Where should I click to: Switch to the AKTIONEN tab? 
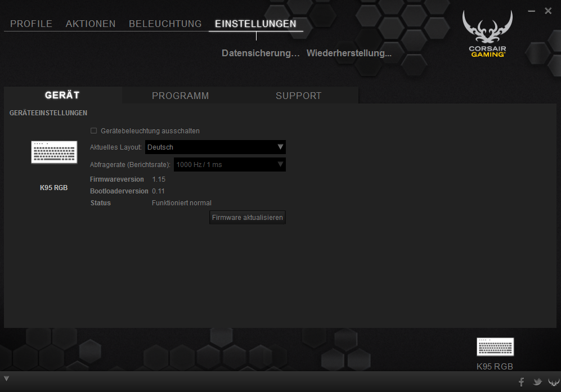click(x=91, y=24)
